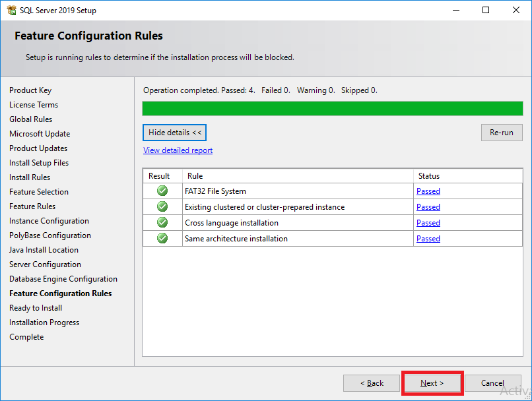Screen dimensions: 532x401
Task: Open the View detailed report link
Action: (178, 150)
